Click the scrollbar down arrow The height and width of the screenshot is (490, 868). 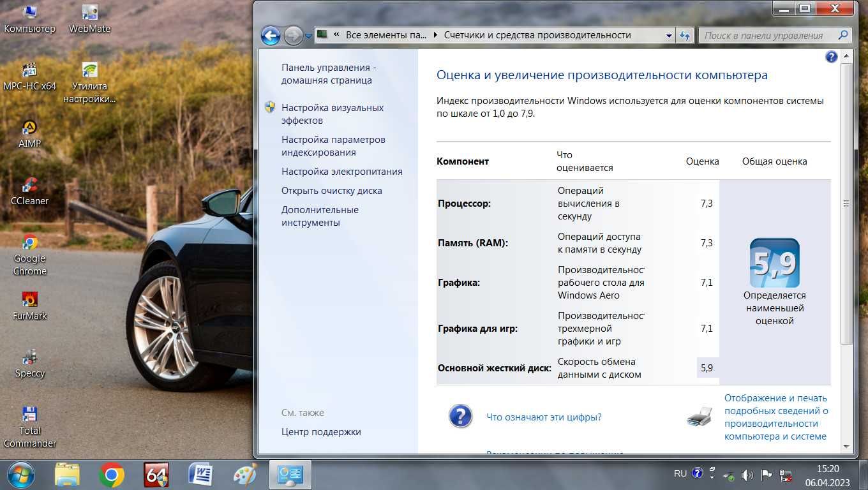(x=847, y=447)
